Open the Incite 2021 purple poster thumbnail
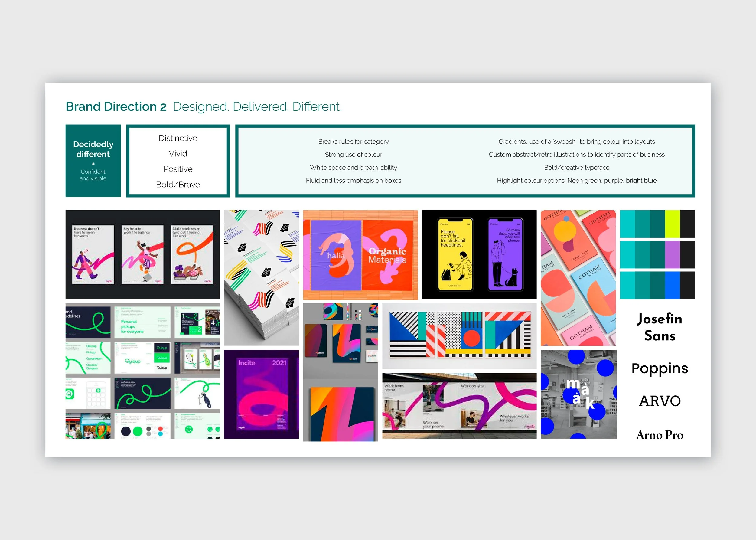This screenshot has height=540, width=756. [261, 394]
